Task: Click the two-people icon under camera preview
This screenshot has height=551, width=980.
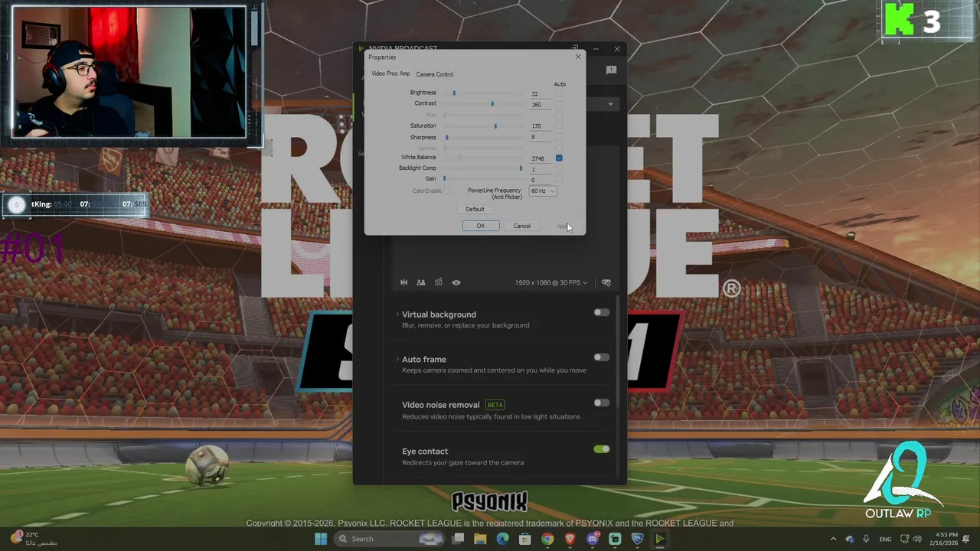Action: click(x=421, y=282)
